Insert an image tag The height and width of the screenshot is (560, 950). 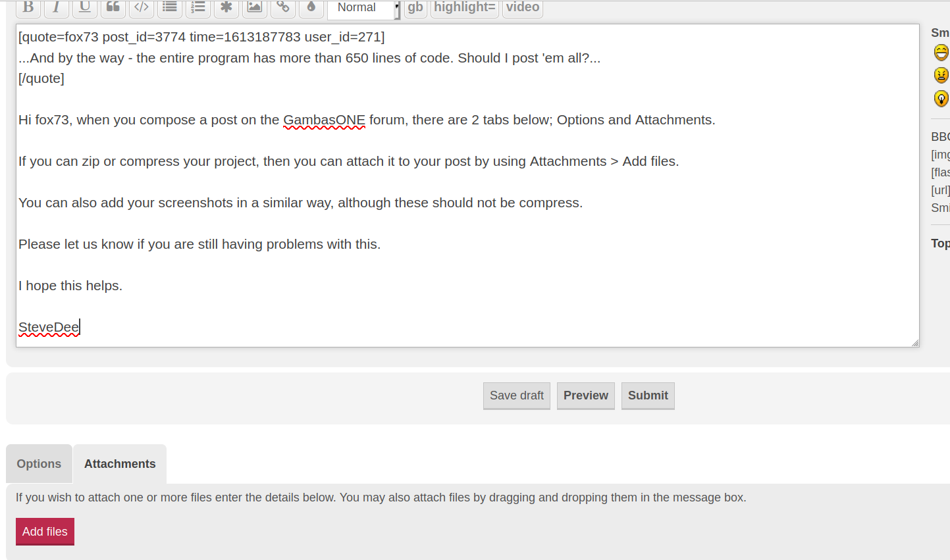[x=255, y=8]
